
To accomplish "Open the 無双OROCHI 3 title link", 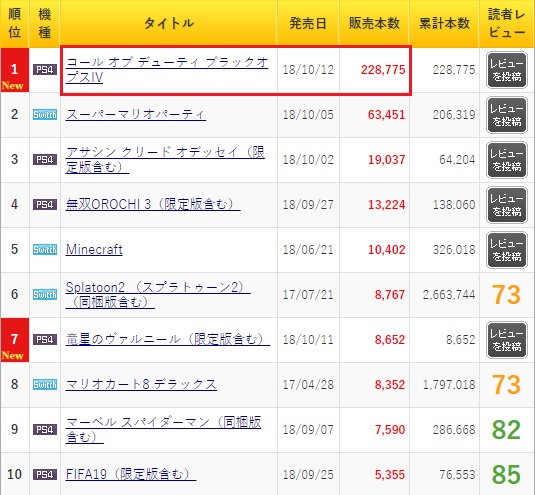I will pos(153,204).
